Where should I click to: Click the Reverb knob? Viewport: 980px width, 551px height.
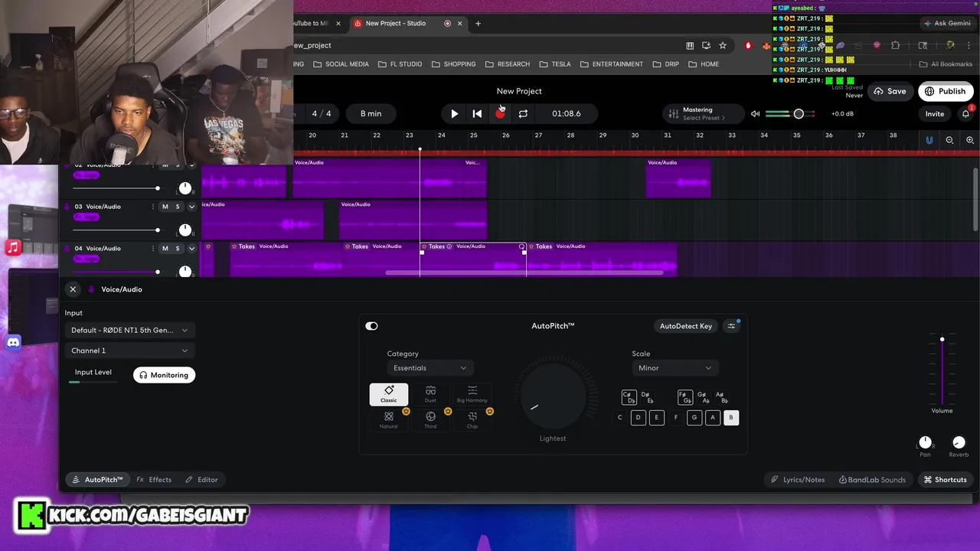[x=959, y=442]
